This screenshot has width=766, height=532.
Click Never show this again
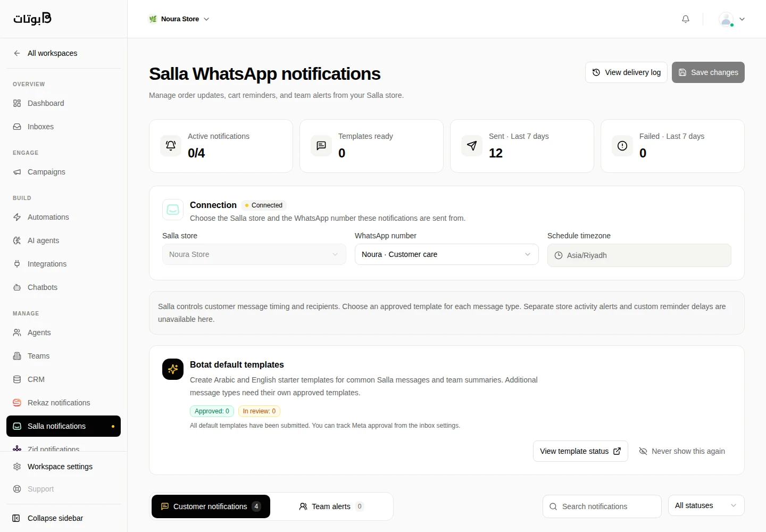click(682, 451)
